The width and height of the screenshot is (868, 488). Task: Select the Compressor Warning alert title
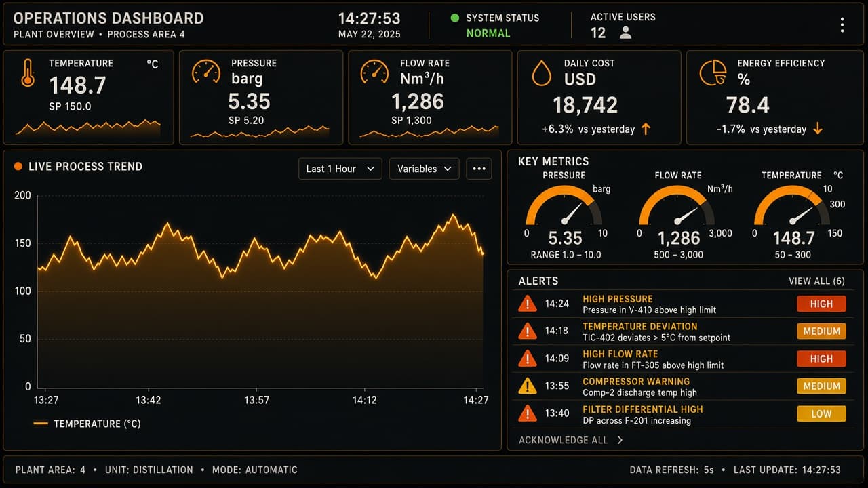pos(636,382)
